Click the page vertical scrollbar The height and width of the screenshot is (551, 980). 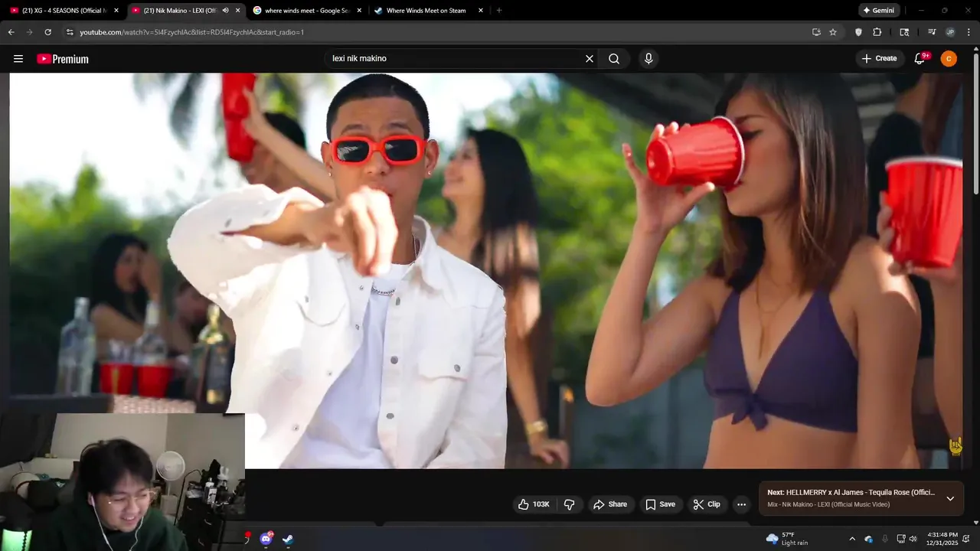976,122
